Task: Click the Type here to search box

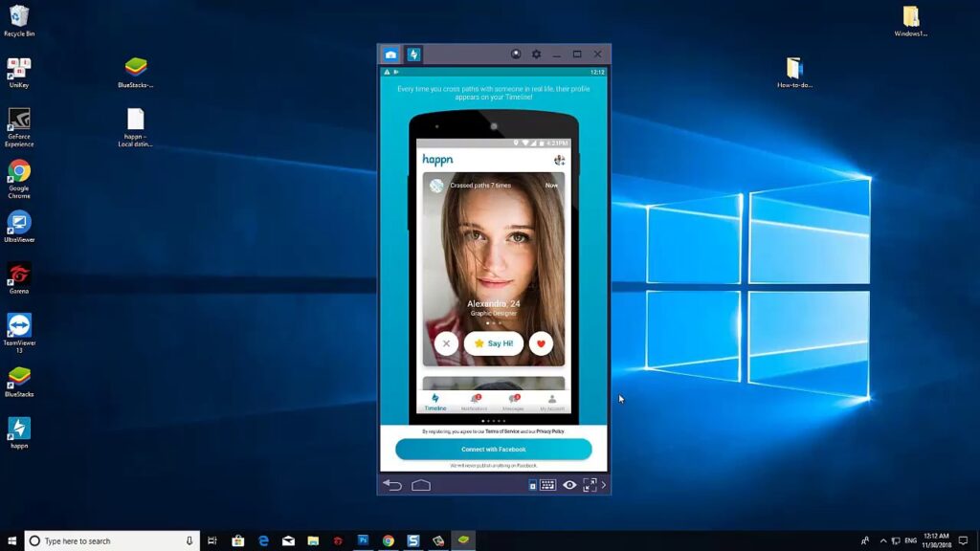Action: click(113, 541)
